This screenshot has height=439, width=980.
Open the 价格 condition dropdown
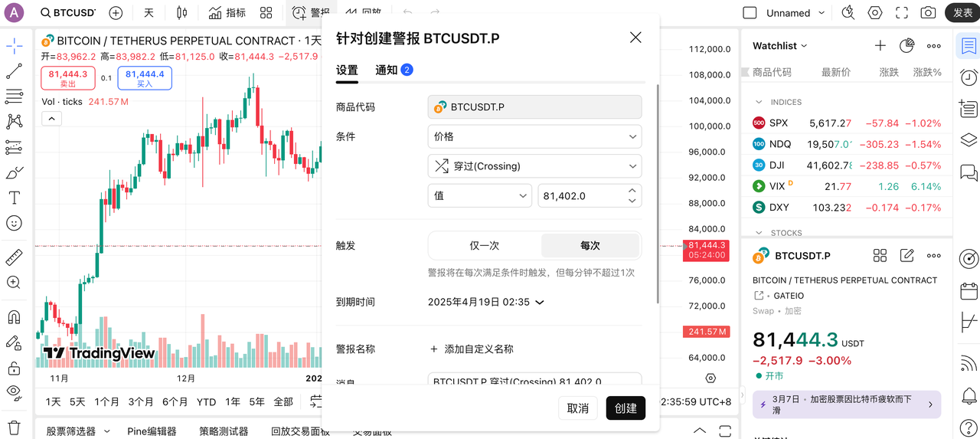pos(534,136)
